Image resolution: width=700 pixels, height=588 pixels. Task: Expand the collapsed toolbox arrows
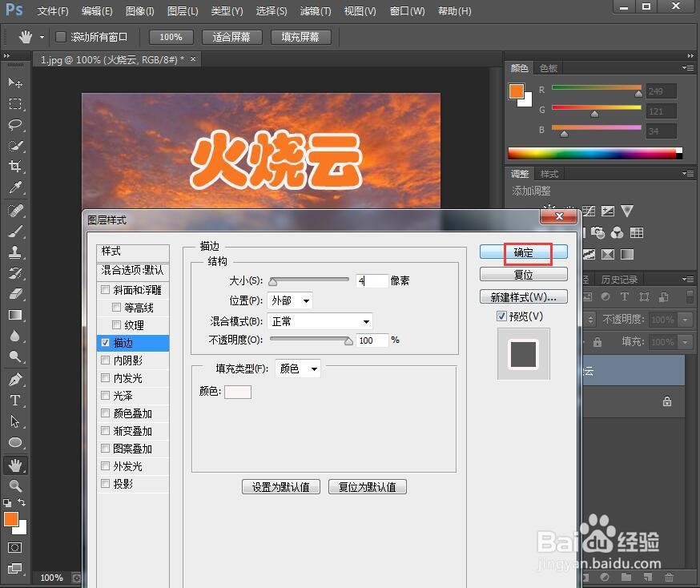pos(6,56)
